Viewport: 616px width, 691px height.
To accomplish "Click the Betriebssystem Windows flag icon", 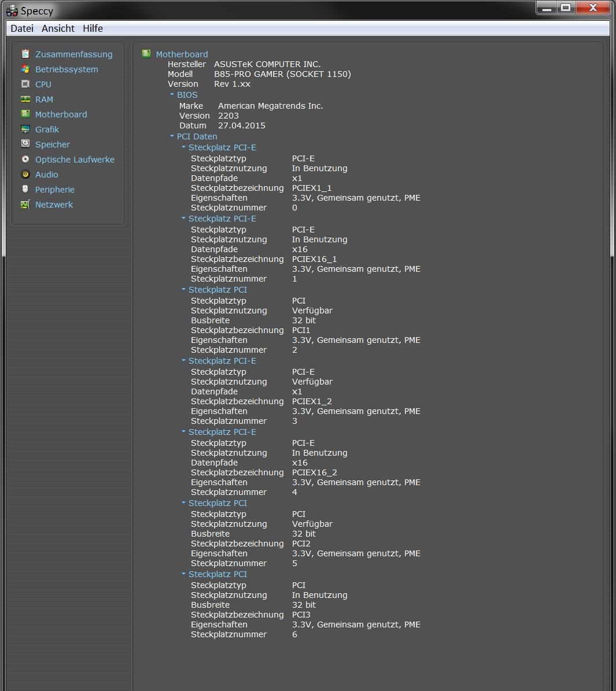I will pyautogui.click(x=25, y=69).
